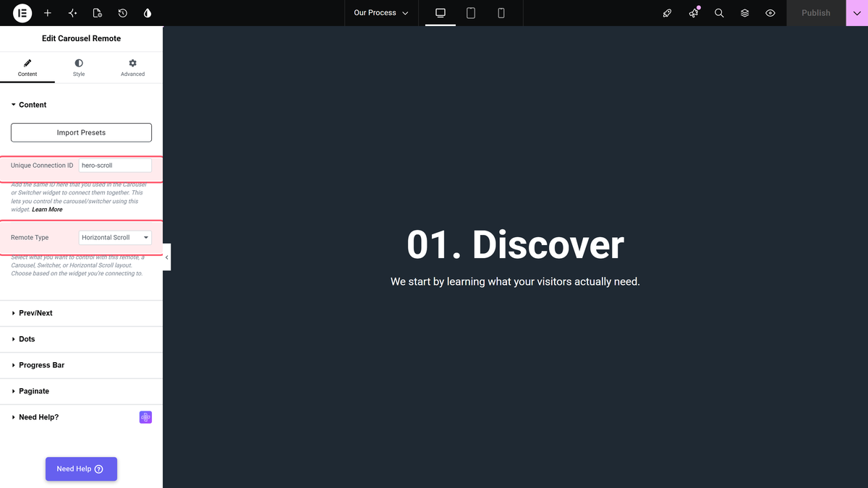Open the Our Process page dropdown

point(381,13)
